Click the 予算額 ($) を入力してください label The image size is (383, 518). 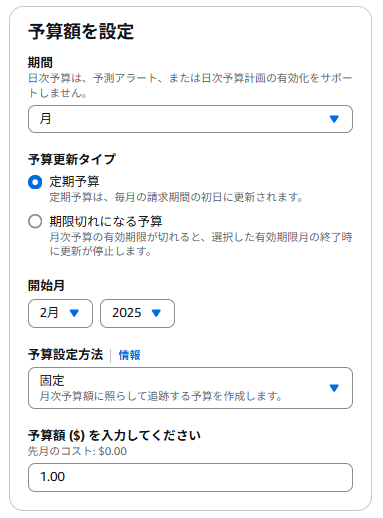click(114, 435)
